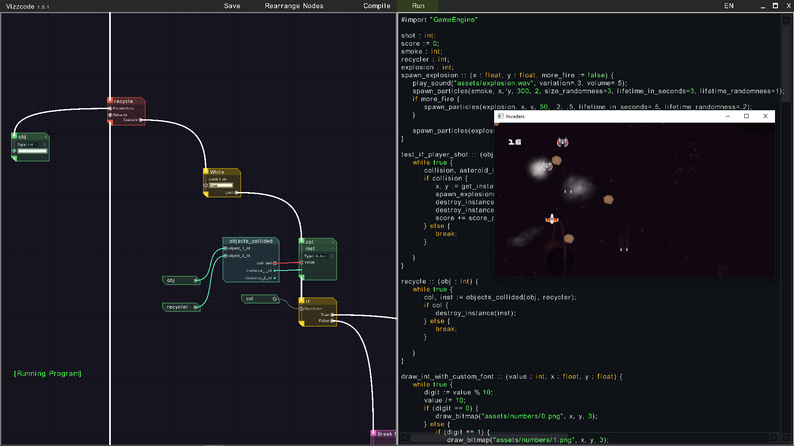Click the Returns pin on recycle node
The width and height of the screenshot is (794, 446).
pos(110,115)
